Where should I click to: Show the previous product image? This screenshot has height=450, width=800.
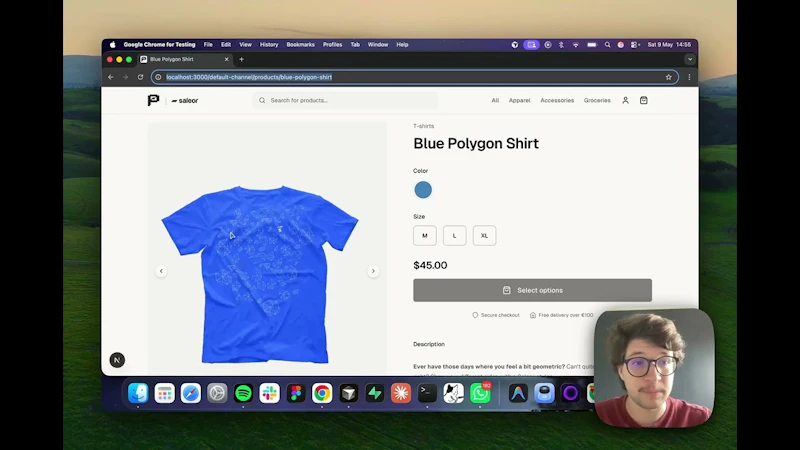(161, 271)
